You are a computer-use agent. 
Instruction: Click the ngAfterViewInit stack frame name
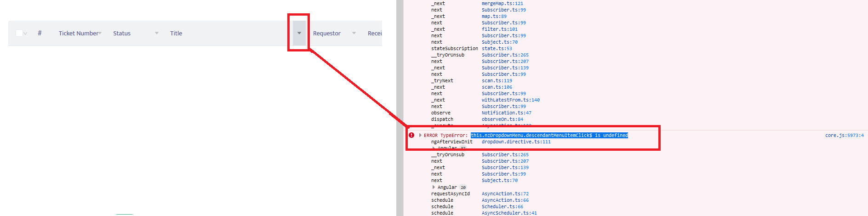(451, 142)
